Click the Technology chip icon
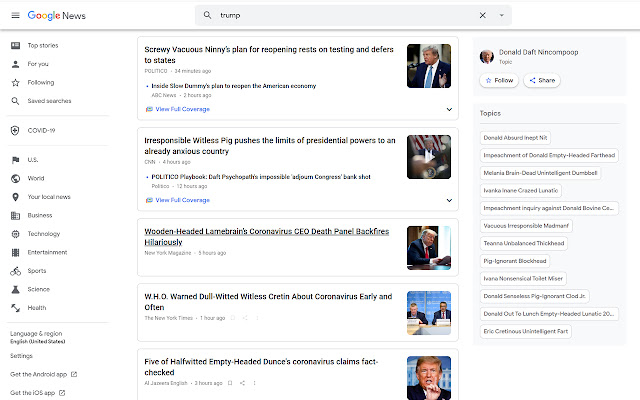 16,234
